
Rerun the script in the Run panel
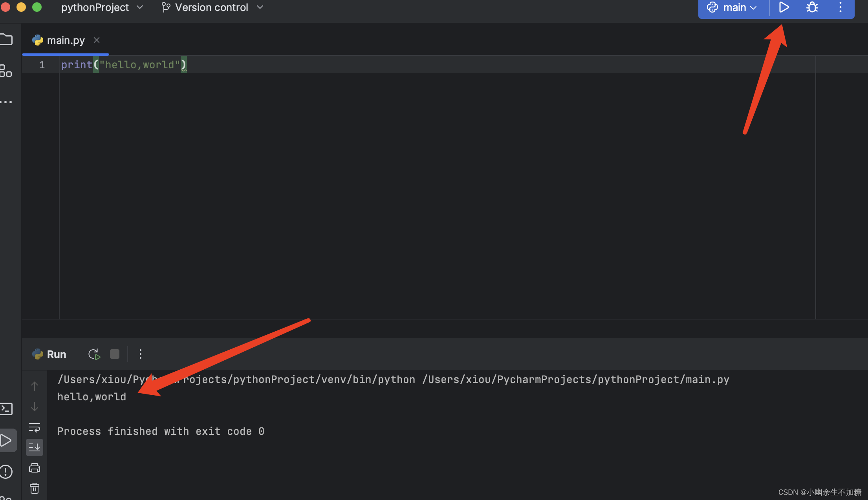coord(94,354)
